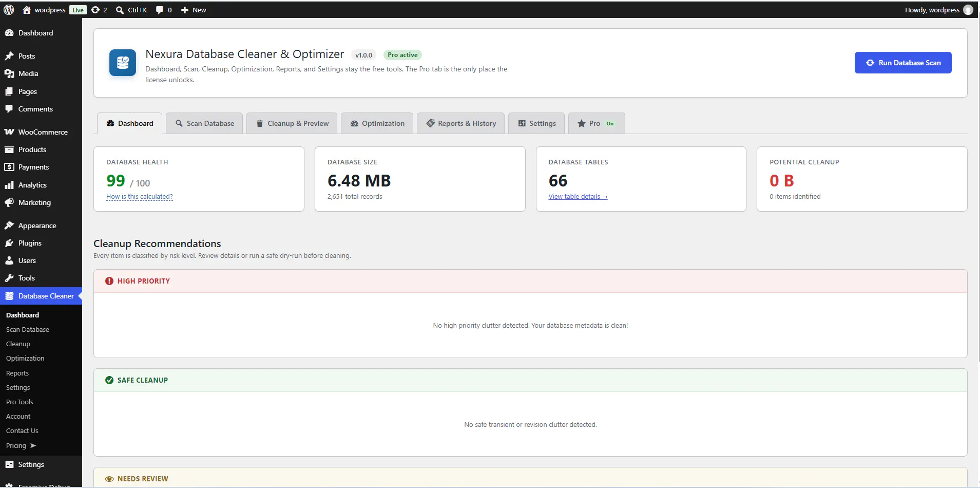This screenshot has width=980, height=488.
Task: Open the Cleanup & Preview tab
Action: (292, 123)
